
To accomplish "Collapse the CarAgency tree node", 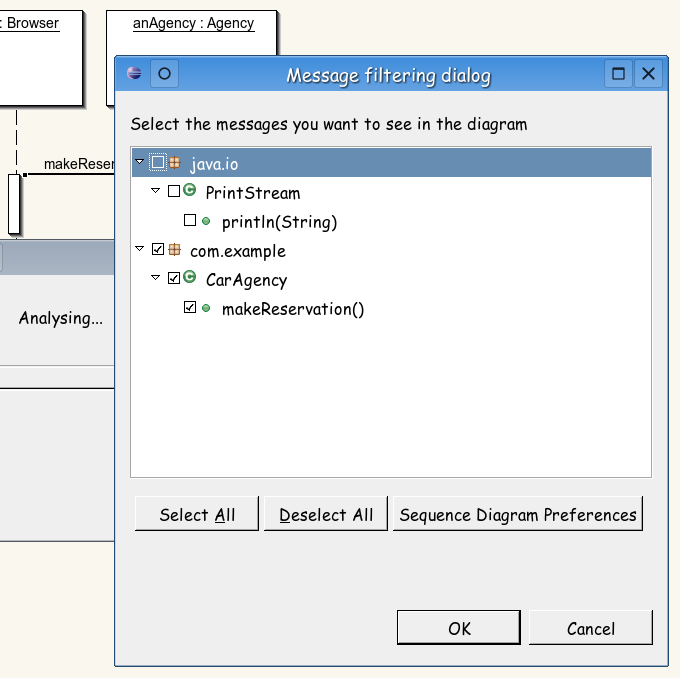I will [x=156, y=277].
